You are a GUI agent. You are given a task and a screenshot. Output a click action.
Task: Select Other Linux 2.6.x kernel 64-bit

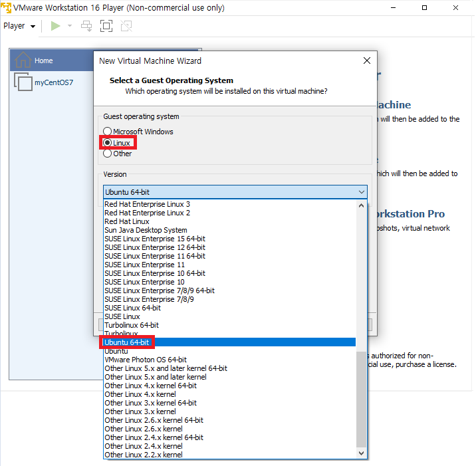tap(230, 420)
